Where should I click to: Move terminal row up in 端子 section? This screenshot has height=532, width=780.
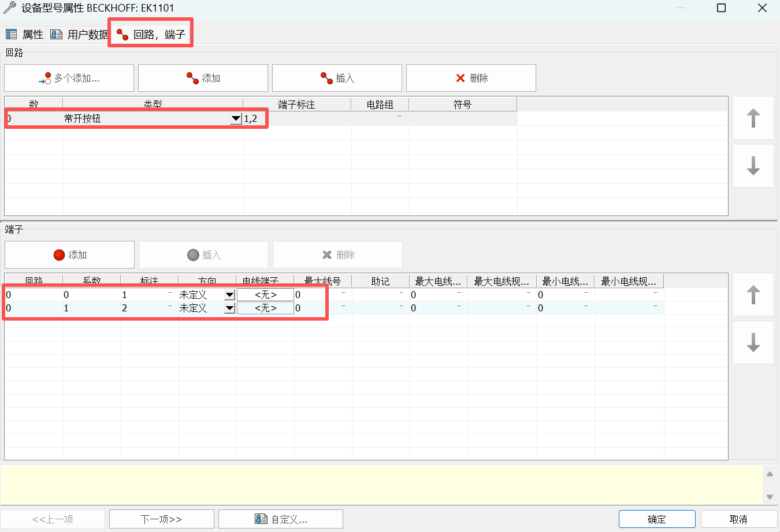pyautogui.click(x=753, y=295)
